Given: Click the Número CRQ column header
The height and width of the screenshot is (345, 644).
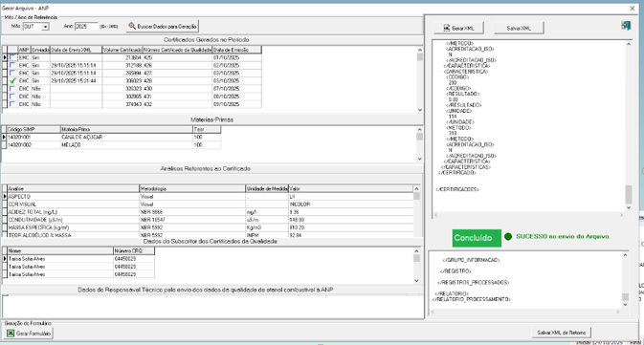Looking at the screenshot, I should click(x=134, y=250).
